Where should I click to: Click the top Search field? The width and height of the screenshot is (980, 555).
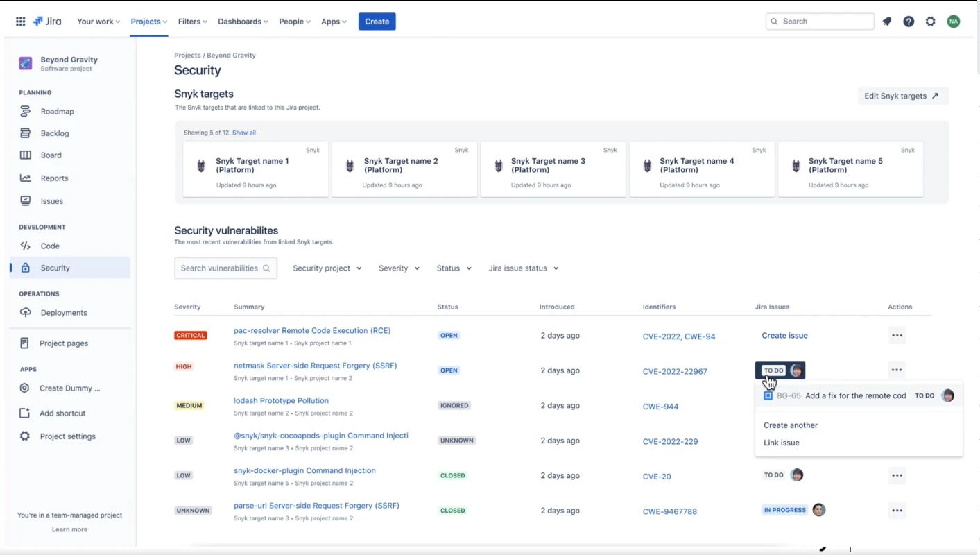[820, 22]
